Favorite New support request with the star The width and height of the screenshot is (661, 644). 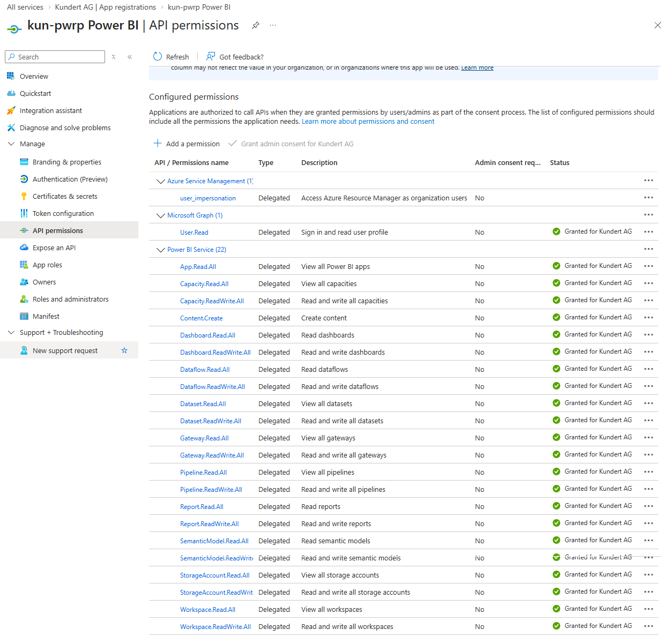pyautogui.click(x=124, y=350)
